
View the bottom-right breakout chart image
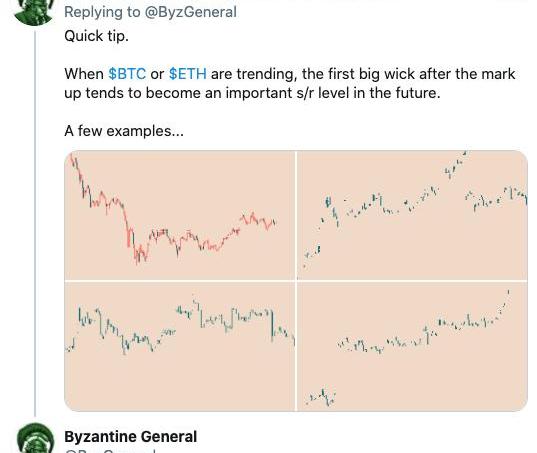click(412, 347)
